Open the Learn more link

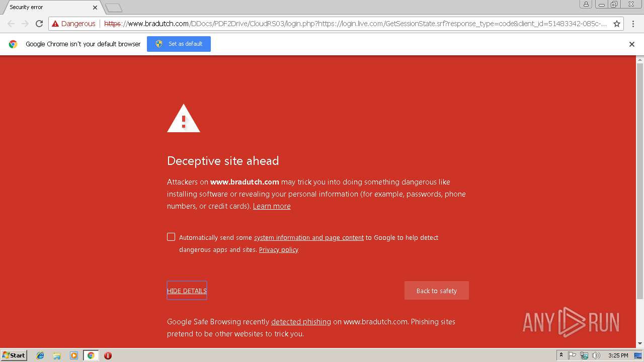coord(272,206)
